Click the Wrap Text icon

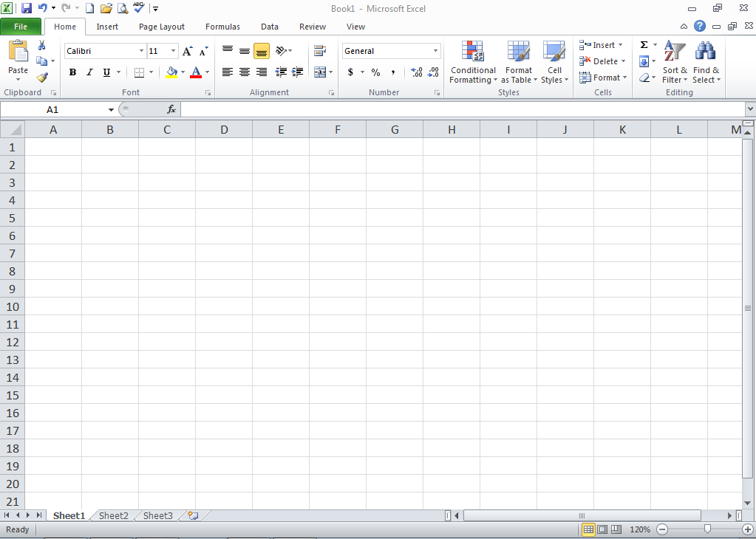coord(320,51)
